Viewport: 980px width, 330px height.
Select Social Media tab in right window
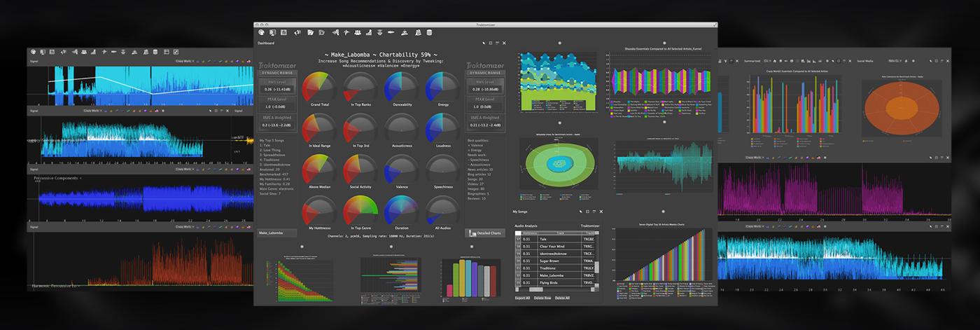click(864, 61)
